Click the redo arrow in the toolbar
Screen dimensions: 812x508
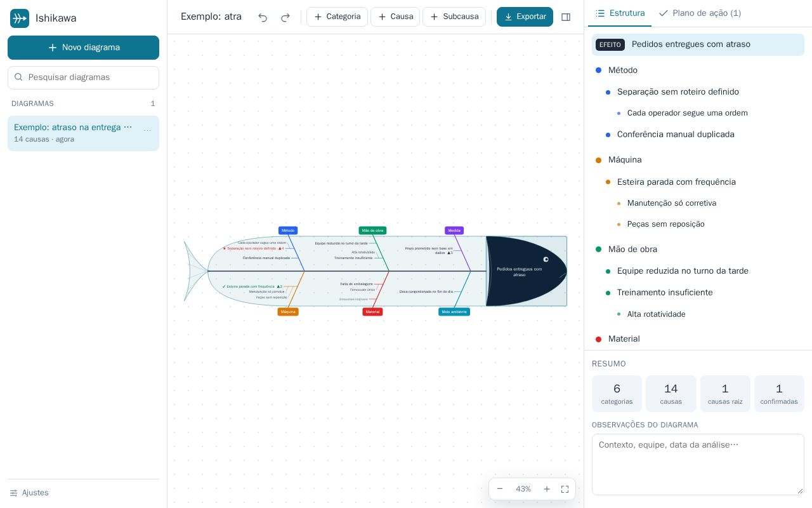coord(285,17)
